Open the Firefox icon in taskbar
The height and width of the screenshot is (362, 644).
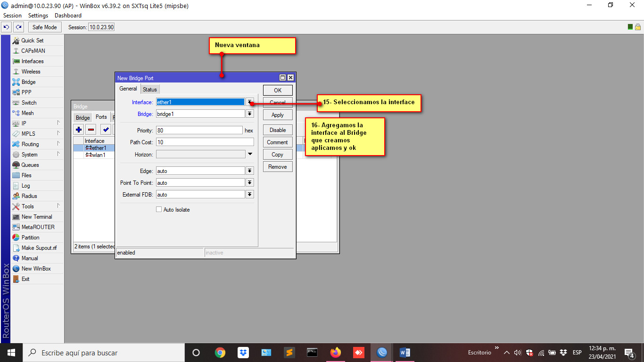[x=336, y=353]
